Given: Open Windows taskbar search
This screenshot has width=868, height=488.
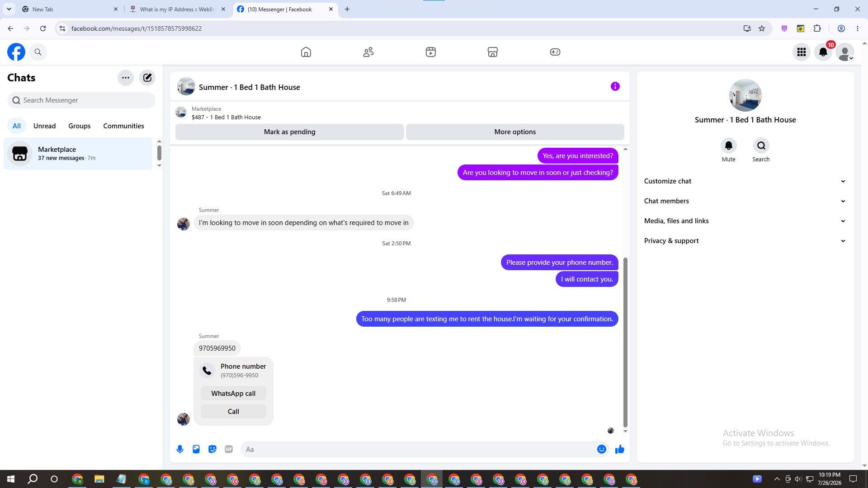Looking at the screenshot, I should [x=33, y=479].
